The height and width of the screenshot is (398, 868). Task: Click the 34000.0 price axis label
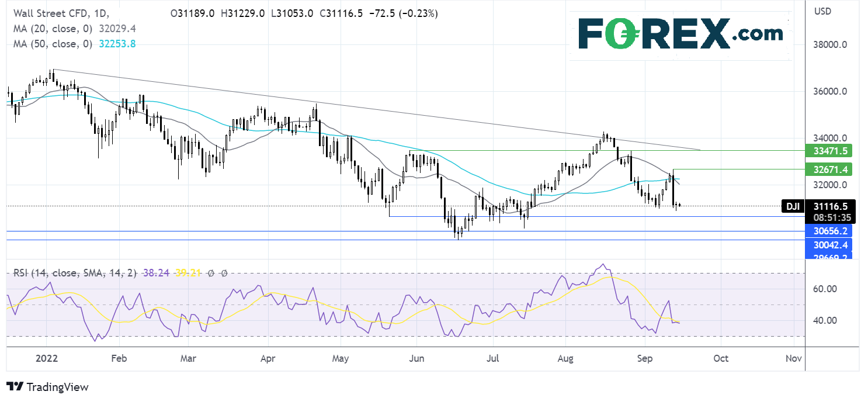click(x=829, y=139)
